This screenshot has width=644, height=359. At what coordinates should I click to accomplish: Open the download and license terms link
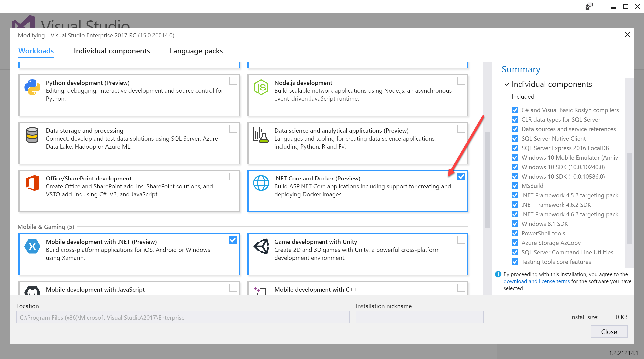pos(537,281)
